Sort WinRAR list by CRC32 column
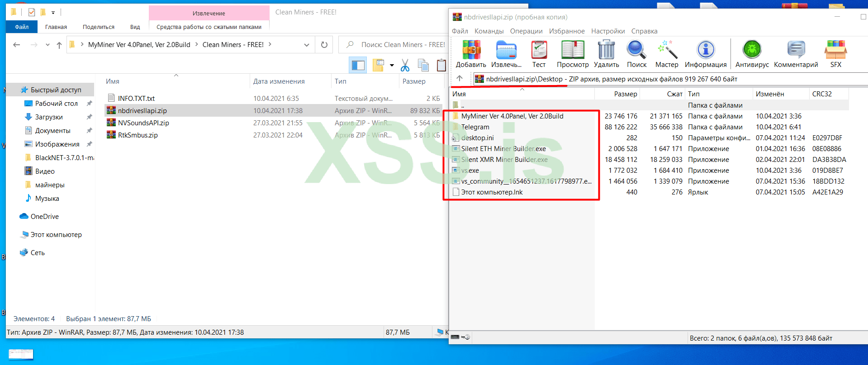868x365 pixels. tap(829, 94)
